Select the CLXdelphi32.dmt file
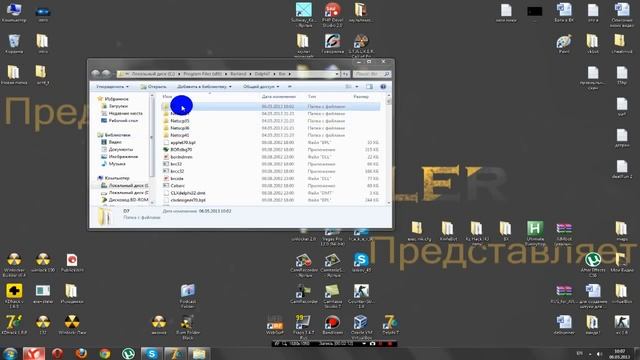 click(x=271, y=193)
